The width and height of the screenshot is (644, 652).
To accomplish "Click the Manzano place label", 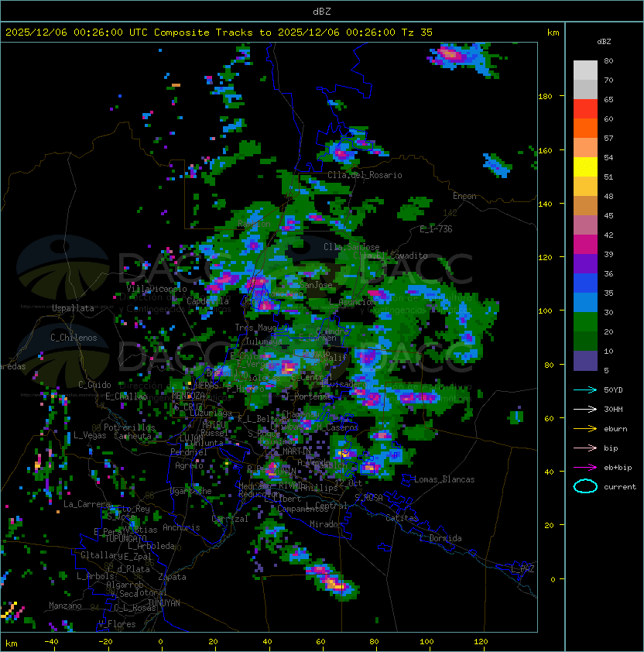I will [x=65, y=606].
